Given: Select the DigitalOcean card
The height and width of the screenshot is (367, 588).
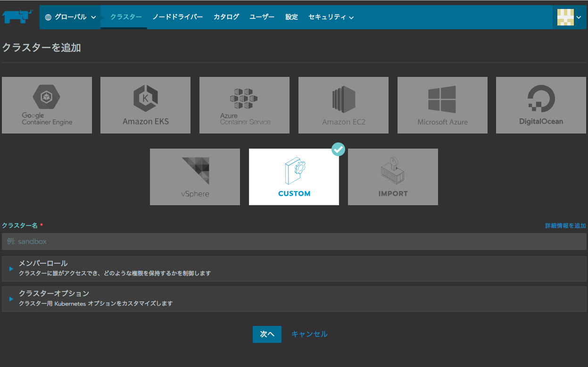Looking at the screenshot, I should click(541, 105).
